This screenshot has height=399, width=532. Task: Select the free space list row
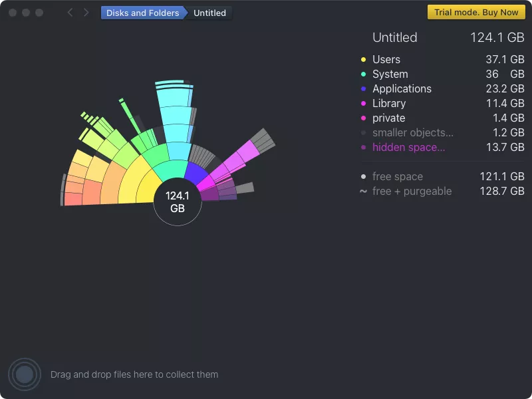point(398,177)
